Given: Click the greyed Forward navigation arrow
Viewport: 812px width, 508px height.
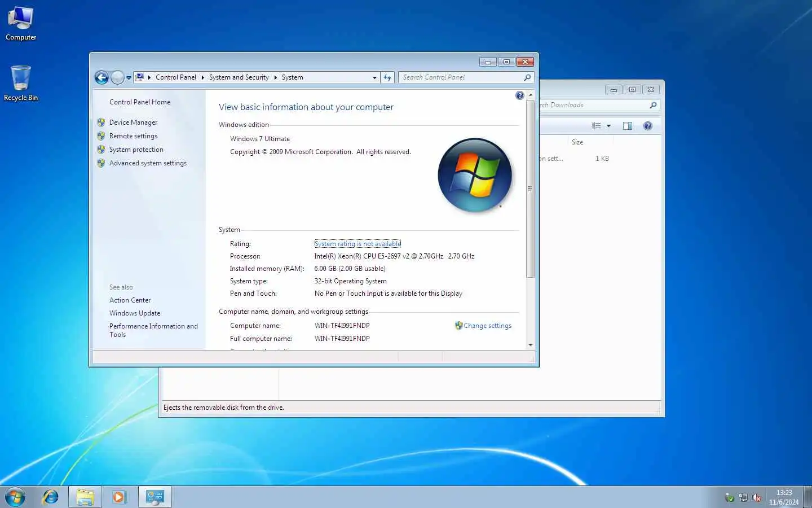Looking at the screenshot, I should pyautogui.click(x=117, y=77).
